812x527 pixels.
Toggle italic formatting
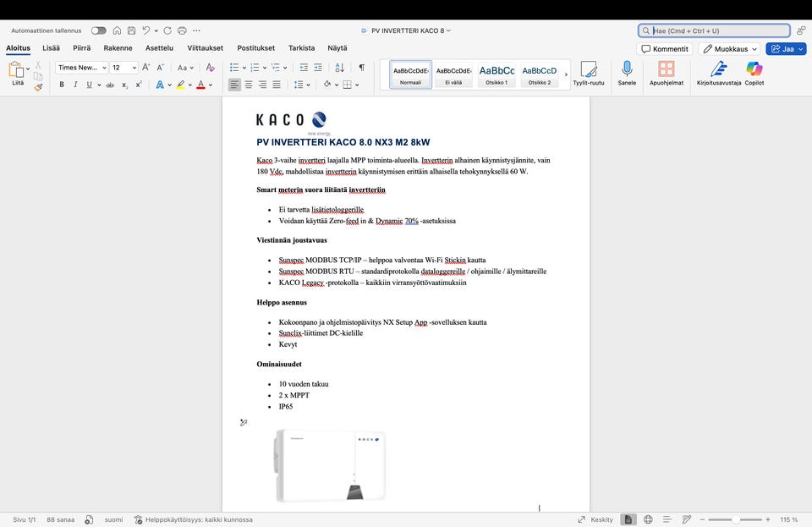(x=75, y=85)
